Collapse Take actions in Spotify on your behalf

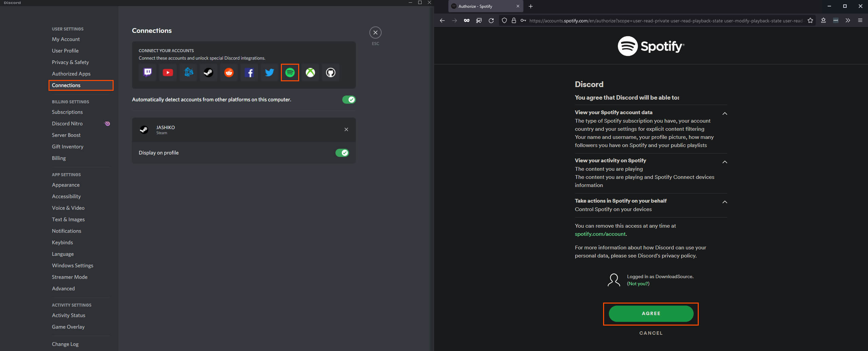point(725,202)
